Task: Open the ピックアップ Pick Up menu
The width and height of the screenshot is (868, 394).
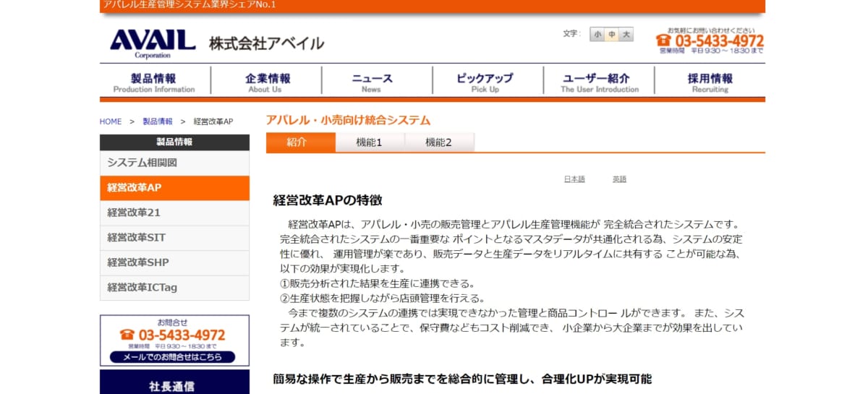Action: tap(487, 82)
